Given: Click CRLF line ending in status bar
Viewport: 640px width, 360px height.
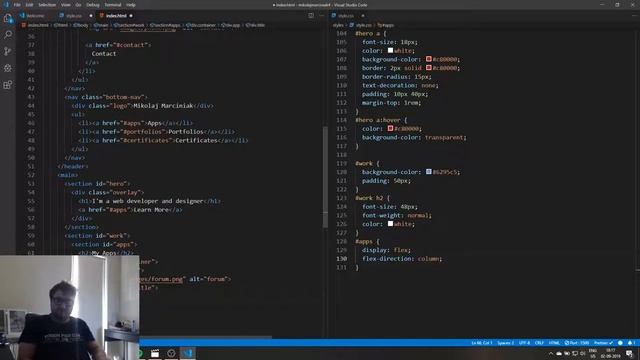Looking at the screenshot, I should click(x=539, y=343).
